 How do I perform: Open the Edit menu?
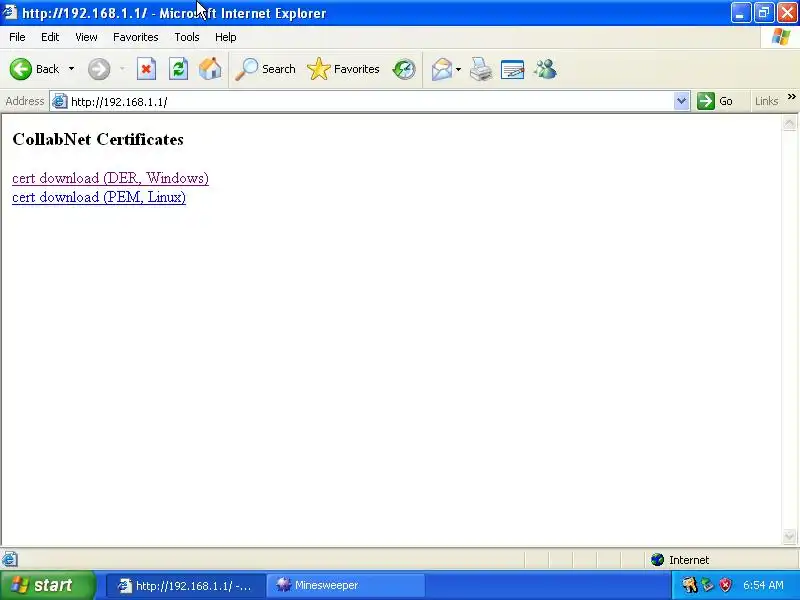click(50, 37)
